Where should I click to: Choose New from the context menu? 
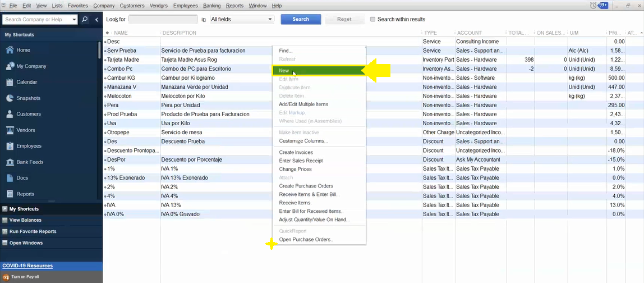pyautogui.click(x=319, y=71)
